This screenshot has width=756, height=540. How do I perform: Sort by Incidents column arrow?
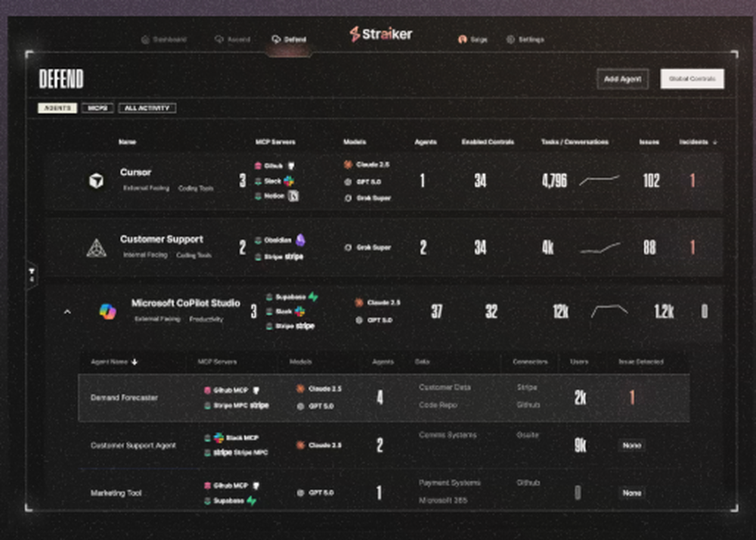point(714,142)
